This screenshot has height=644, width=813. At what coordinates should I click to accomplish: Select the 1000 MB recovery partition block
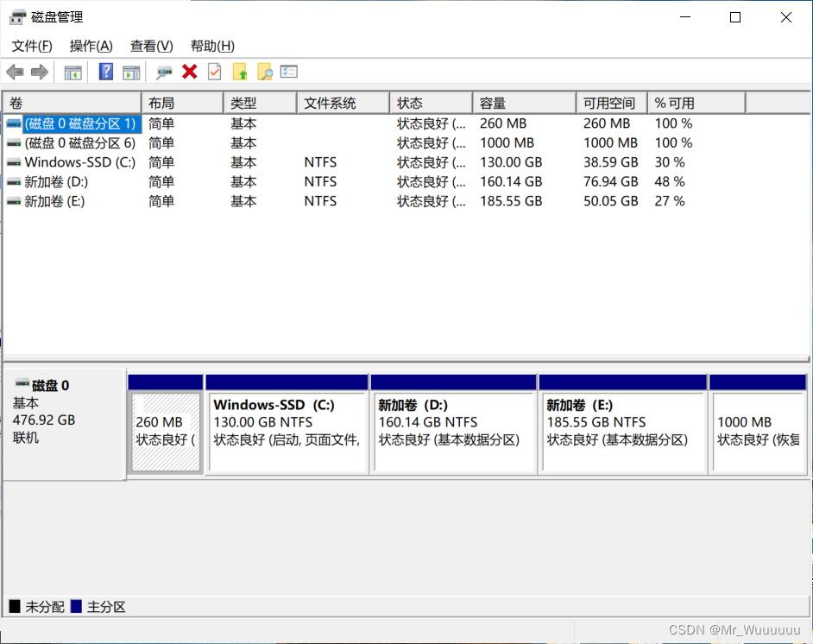758,424
